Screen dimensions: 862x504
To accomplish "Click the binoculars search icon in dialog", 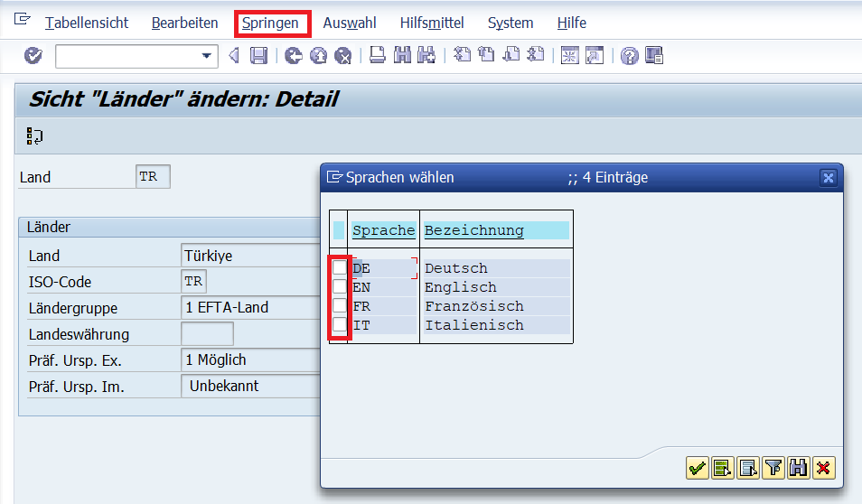I will pos(798,468).
